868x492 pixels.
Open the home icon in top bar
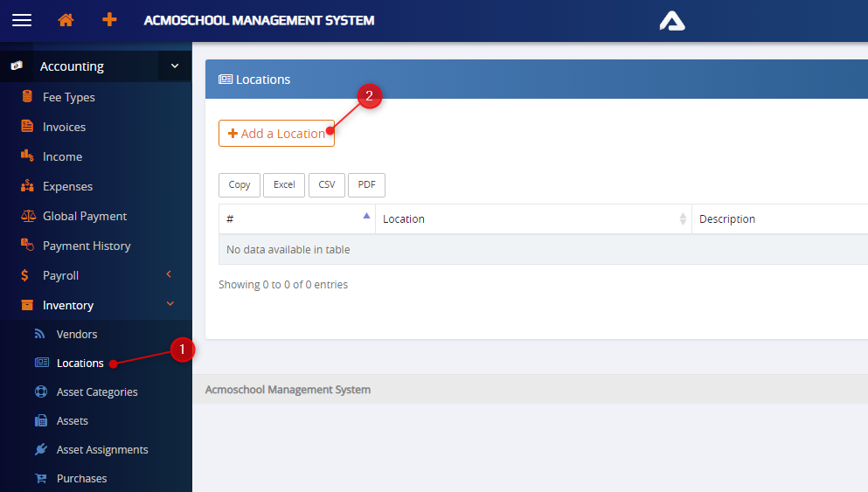coord(66,20)
